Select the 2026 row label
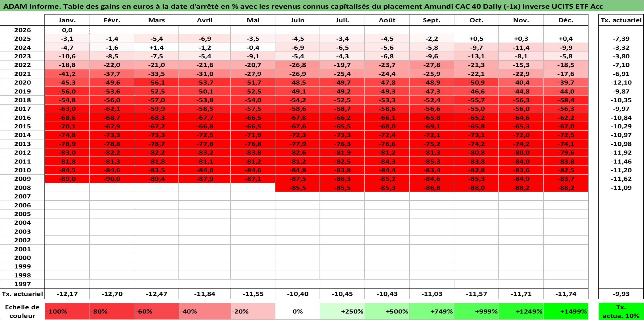Screen dimensions: 644x320 coord(23,30)
